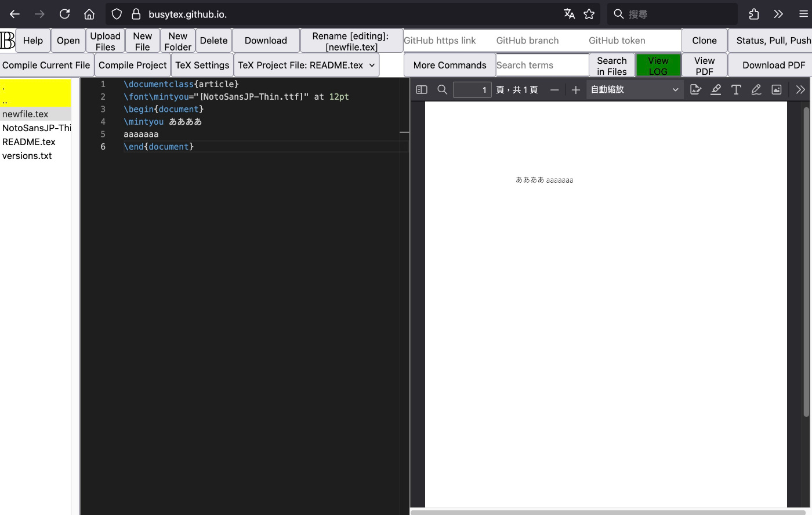The image size is (812, 515).
Task: Click Compile Project
Action: tap(132, 65)
